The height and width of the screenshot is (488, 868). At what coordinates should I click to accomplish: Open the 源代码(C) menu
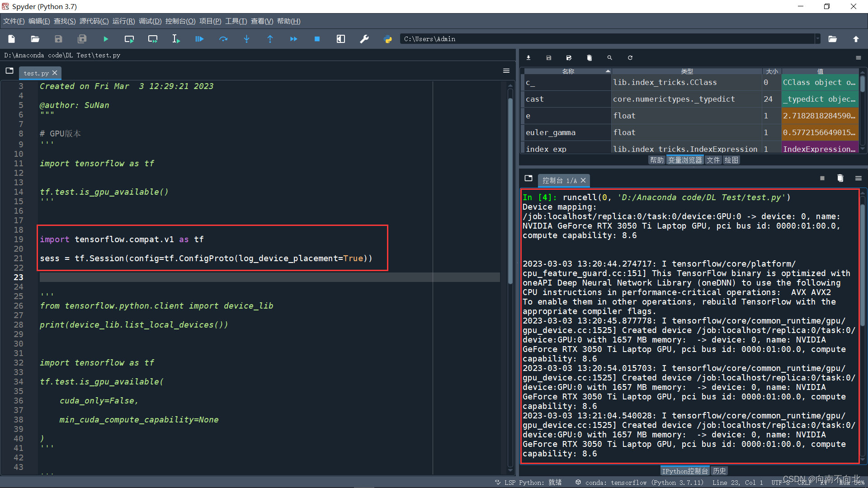coord(94,21)
